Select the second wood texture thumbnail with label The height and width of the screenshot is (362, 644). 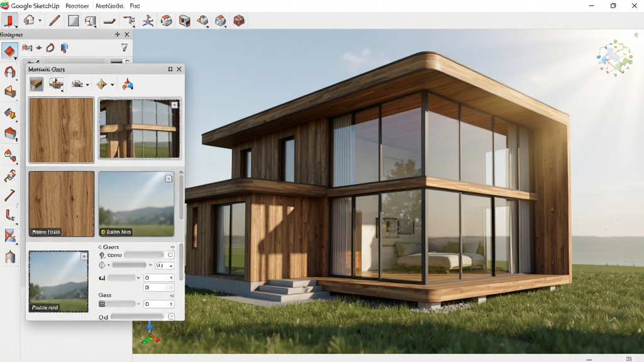coord(61,204)
